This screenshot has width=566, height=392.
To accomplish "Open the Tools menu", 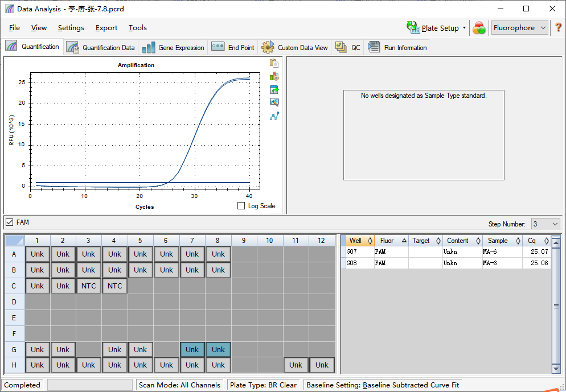I will coord(138,28).
